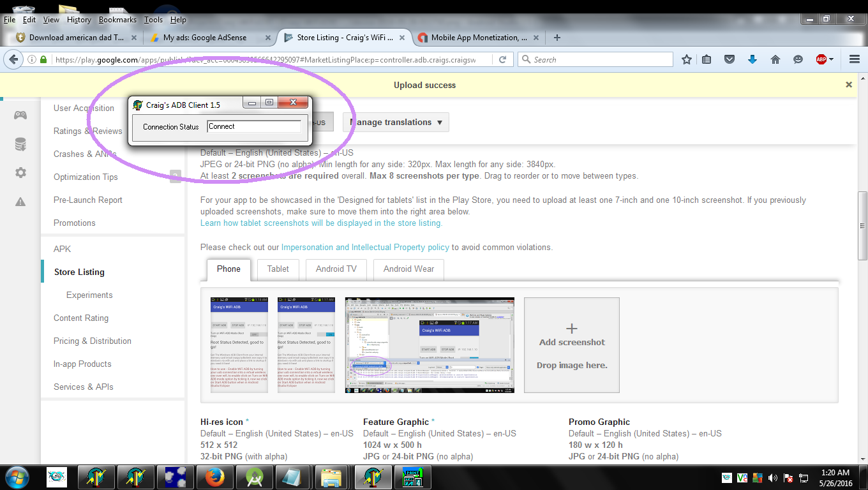Open File Explorer folder on taskbar
Viewport: 868px width, 490px height.
331,477
